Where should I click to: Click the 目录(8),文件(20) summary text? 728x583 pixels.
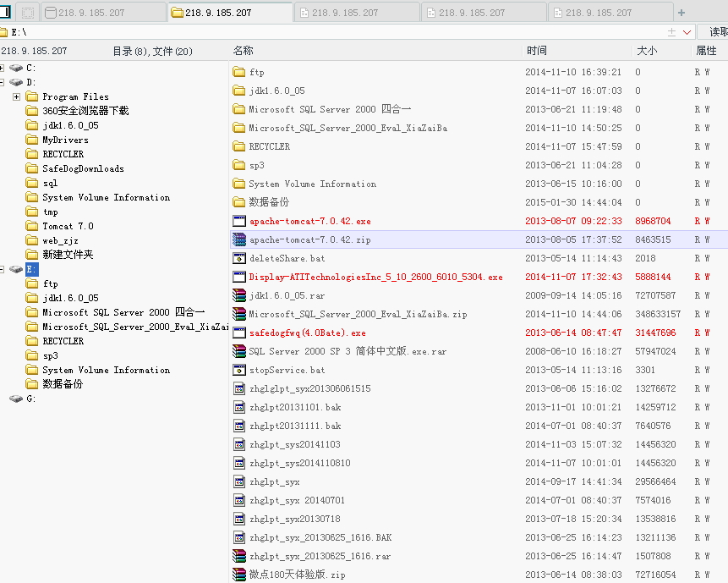tap(153, 51)
